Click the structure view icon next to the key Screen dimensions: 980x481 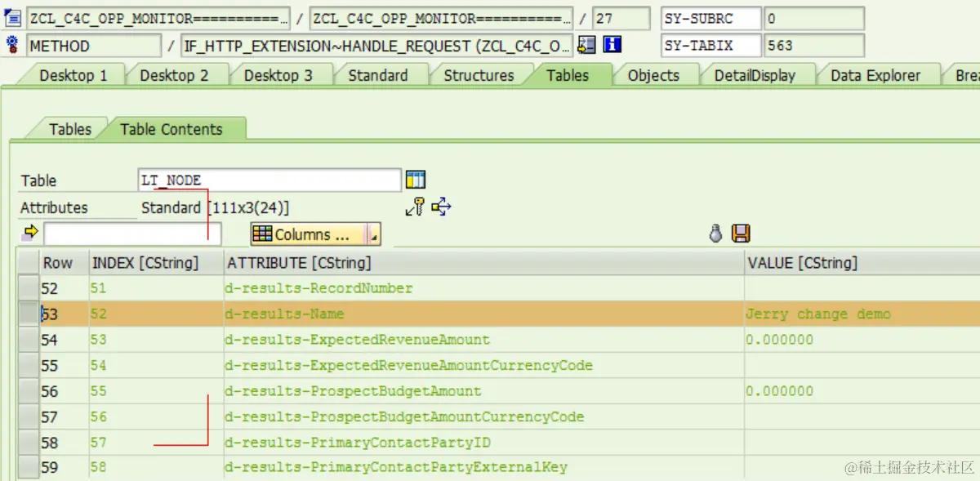441,207
